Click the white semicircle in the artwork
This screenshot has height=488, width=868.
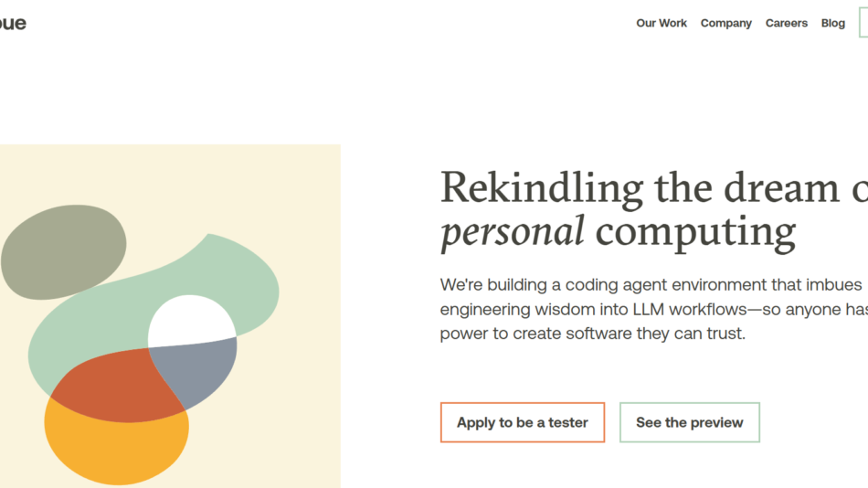coord(190,322)
